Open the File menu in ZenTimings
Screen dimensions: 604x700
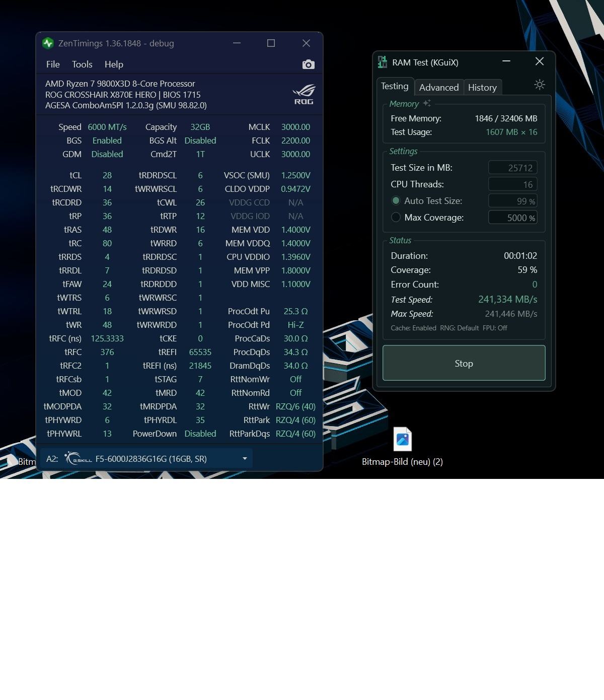(53, 64)
